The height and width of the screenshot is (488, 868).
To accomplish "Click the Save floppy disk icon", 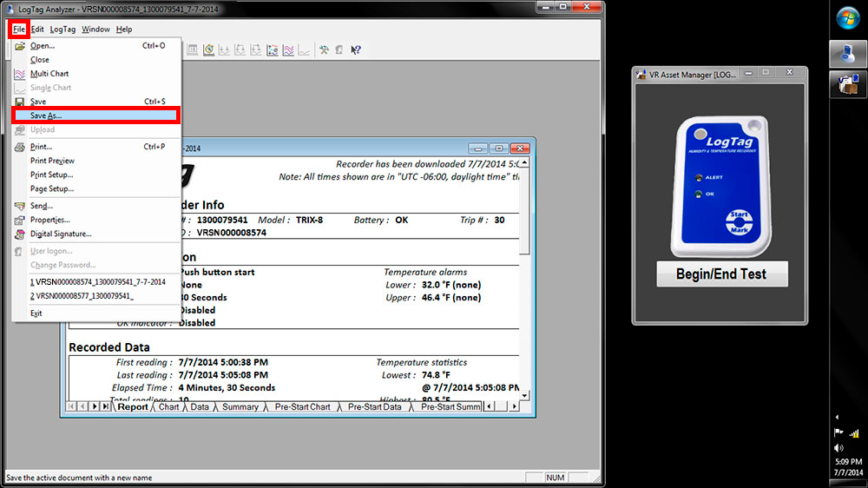I will point(20,102).
